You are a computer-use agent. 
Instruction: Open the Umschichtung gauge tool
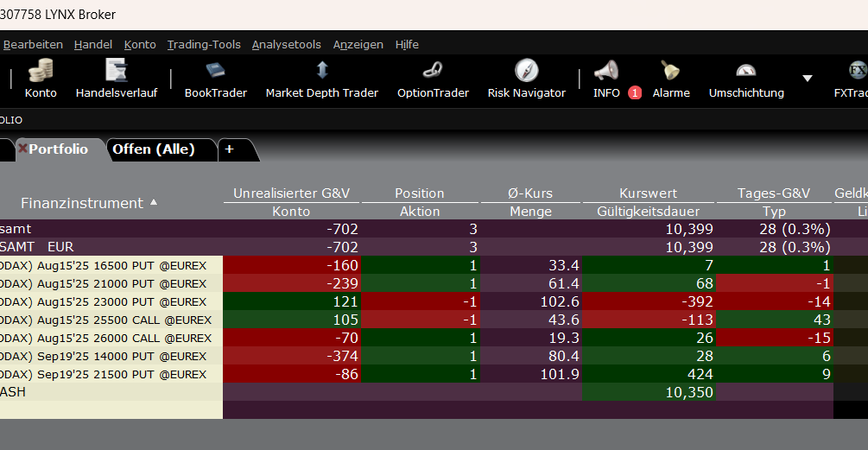pos(745,72)
